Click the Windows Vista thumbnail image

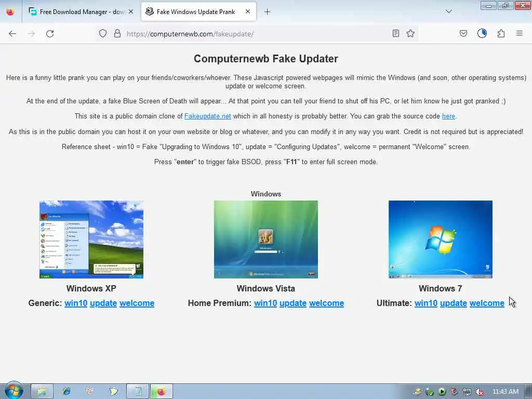point(266,240)
